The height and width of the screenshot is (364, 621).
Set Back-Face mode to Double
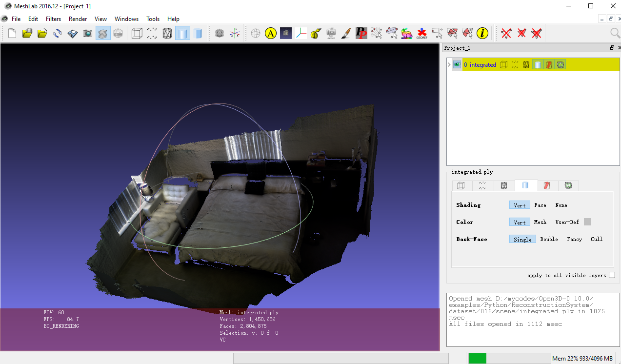pyautogui.click(x=548, y=239)
